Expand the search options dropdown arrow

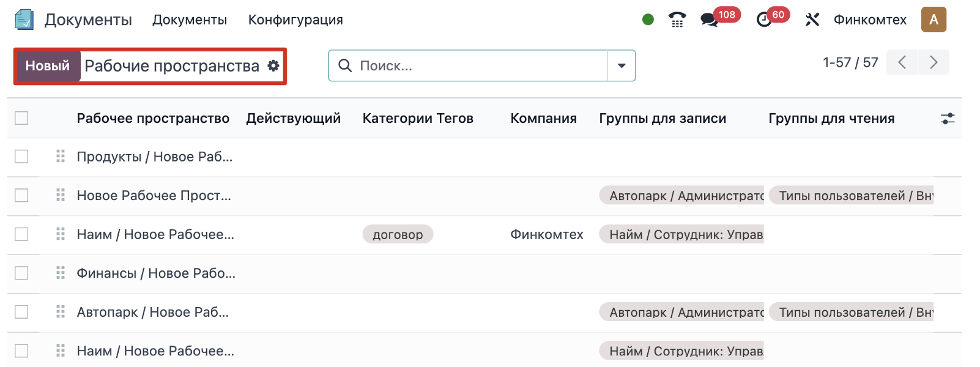tap(622, 65)
